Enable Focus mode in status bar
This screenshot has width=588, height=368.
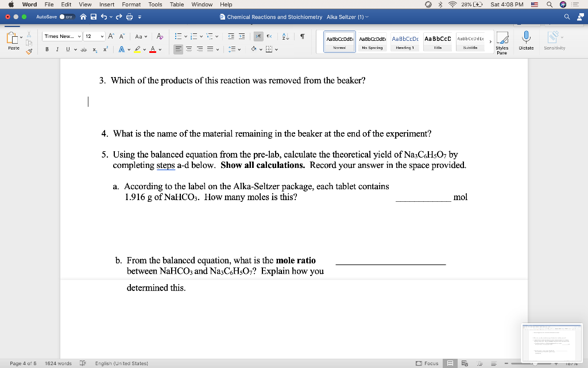pos(427,363)
